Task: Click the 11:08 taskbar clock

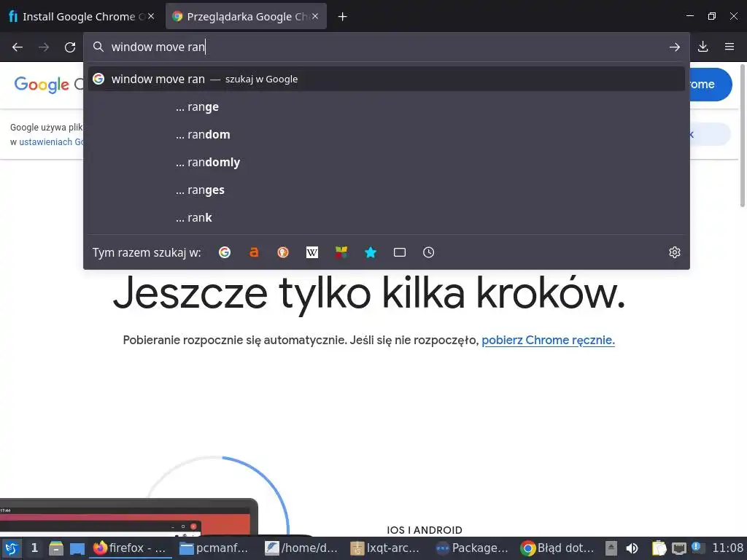Action: tap(727, 548)
